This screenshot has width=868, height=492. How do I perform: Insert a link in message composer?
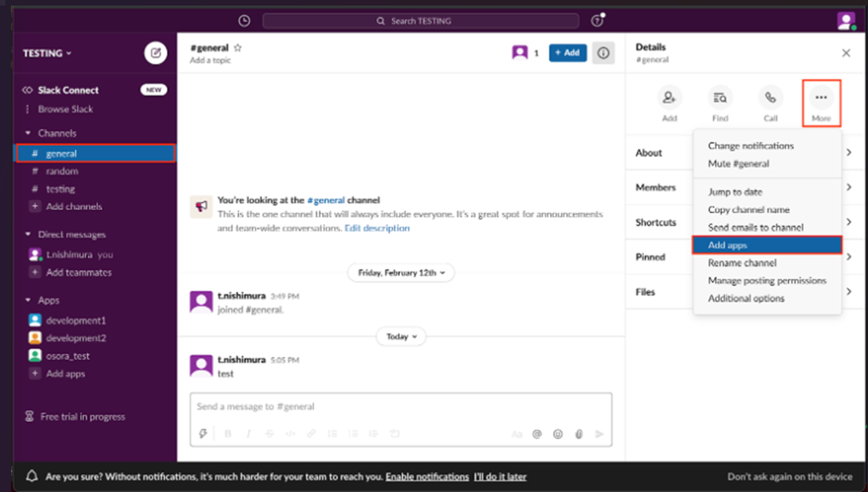(x=311, y=434)
